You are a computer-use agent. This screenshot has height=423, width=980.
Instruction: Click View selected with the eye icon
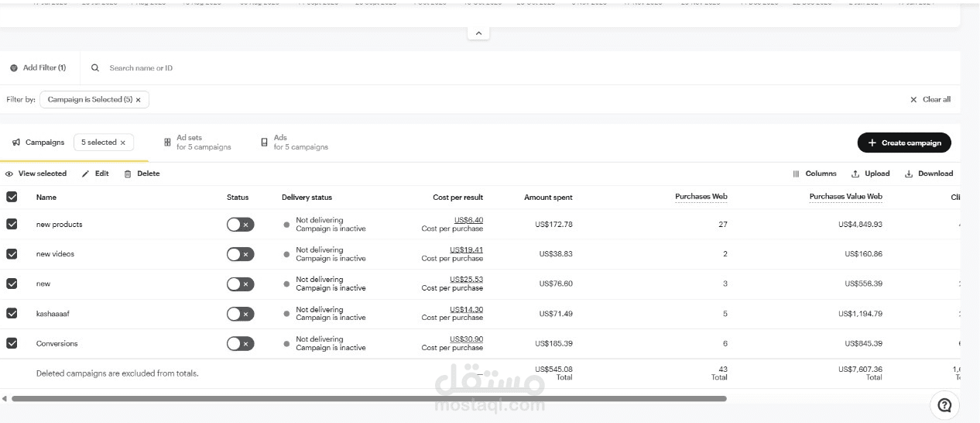coord(36,174)
